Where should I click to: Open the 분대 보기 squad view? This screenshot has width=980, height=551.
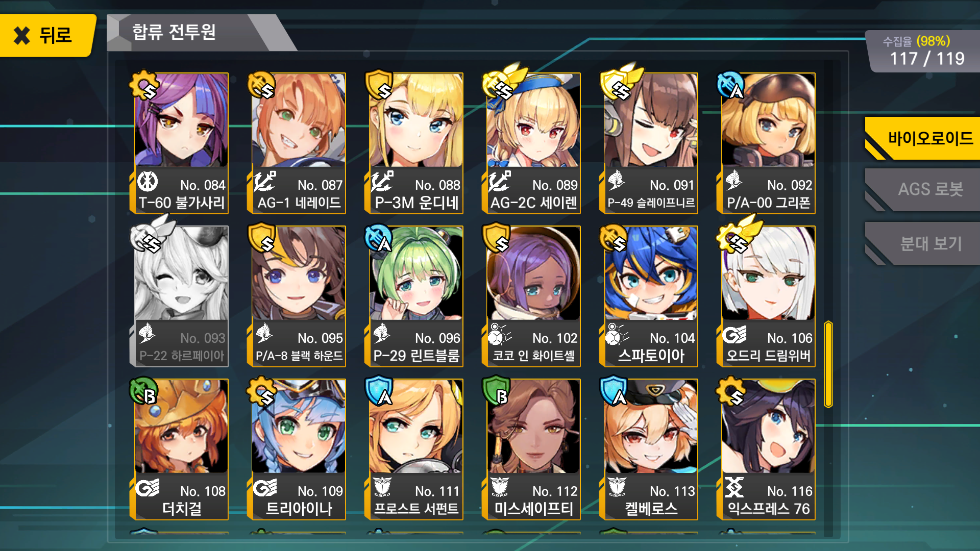pyautogui.click(x=923, y=243)
